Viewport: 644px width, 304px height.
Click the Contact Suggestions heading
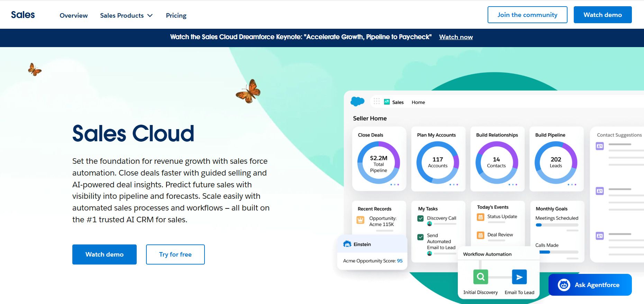pos(619,135)
